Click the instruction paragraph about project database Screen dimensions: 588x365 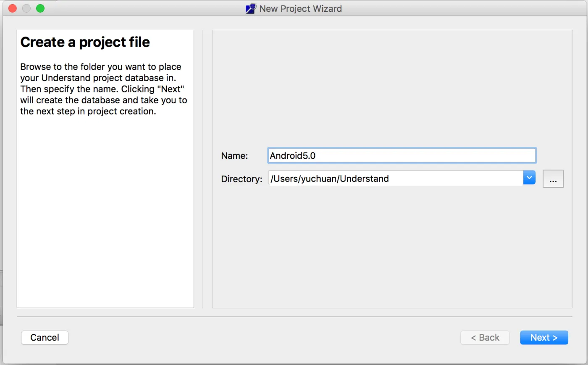pos(104,89)
